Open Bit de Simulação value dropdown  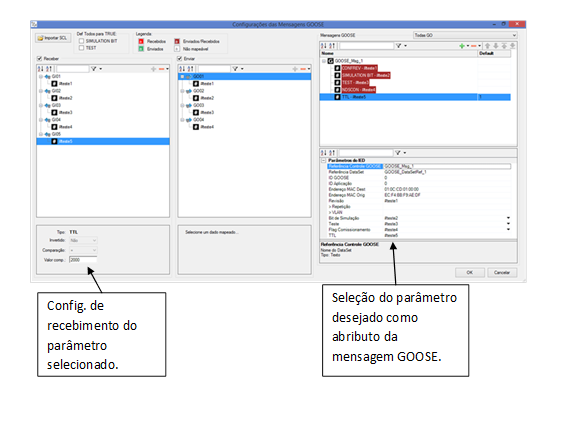pos(508,218)
